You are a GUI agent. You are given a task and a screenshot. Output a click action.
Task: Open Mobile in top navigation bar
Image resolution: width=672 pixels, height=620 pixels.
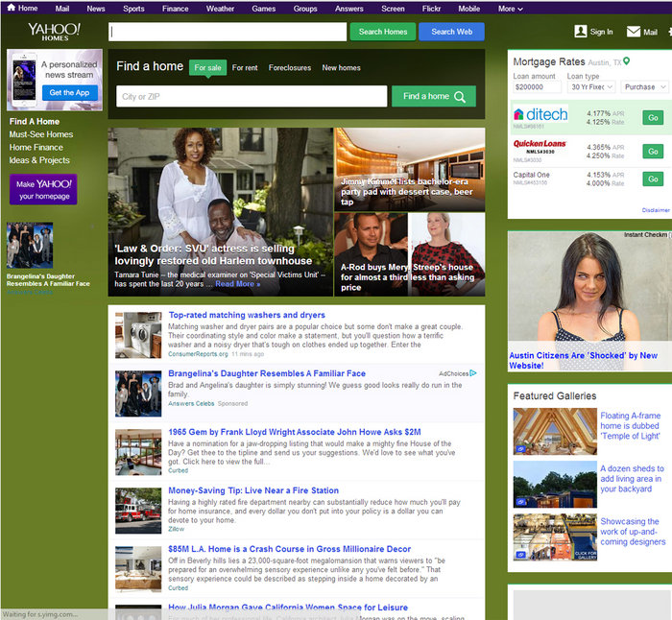point(468,9)
